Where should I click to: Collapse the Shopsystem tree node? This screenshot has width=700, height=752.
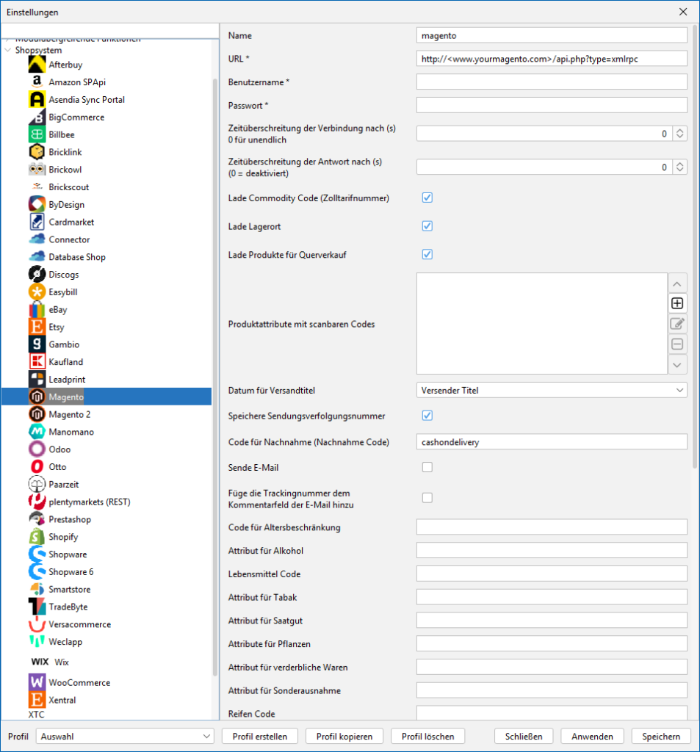click(8, 51)
